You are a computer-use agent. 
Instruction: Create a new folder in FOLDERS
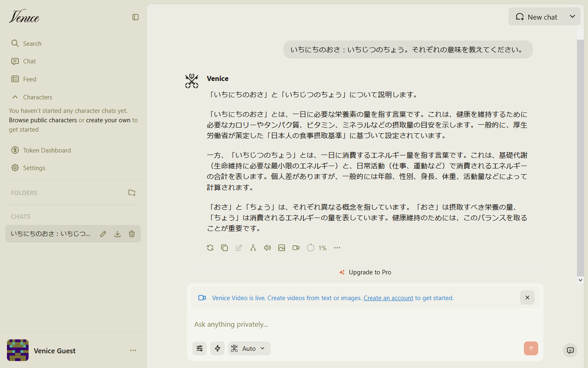pos(132,193)
